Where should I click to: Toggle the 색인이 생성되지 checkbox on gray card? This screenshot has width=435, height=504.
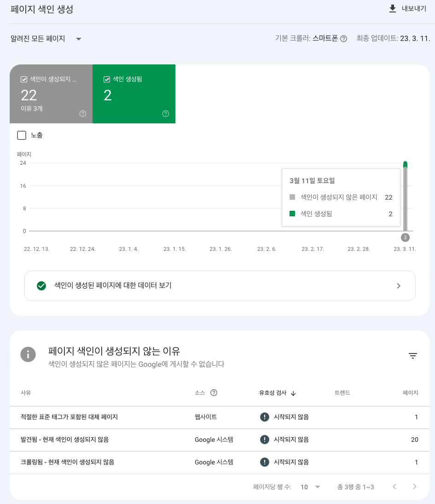coord(24,79)
